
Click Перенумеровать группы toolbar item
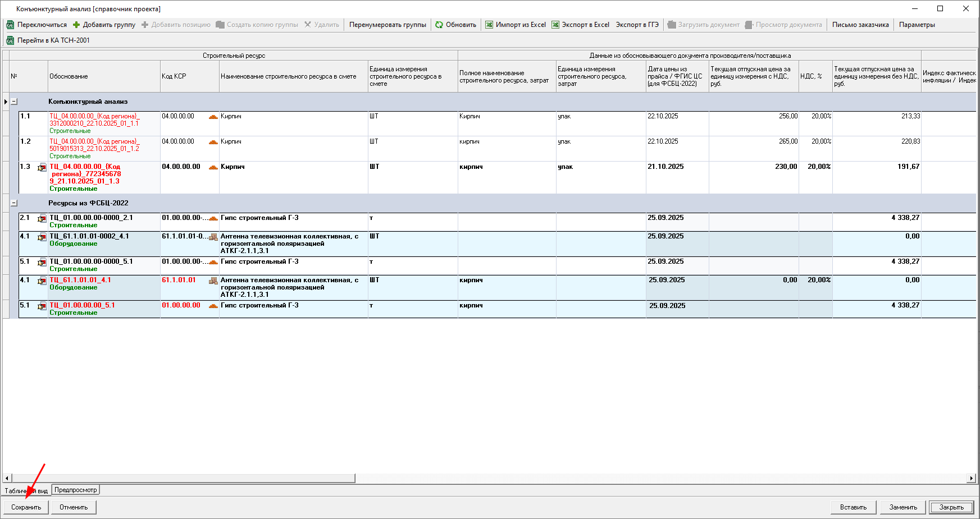(388, 25)
